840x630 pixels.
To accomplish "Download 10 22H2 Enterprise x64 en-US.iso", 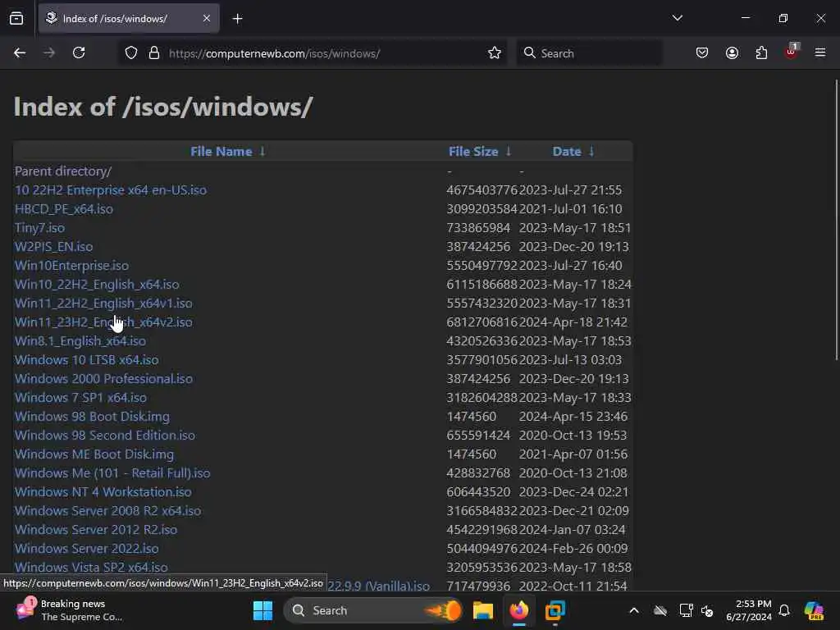I will 111,190.
